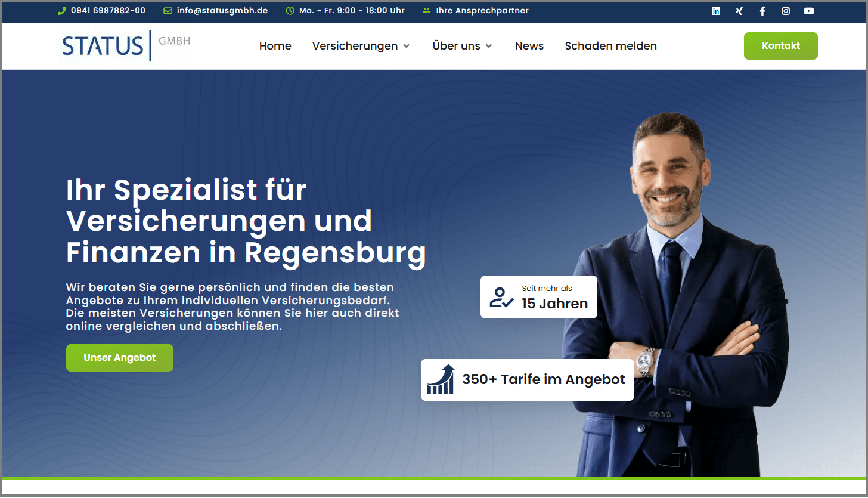This screenshot has height=498, width=868.
Task: Click the 15 Jahren badge text
Action: (x=555, y=303)
